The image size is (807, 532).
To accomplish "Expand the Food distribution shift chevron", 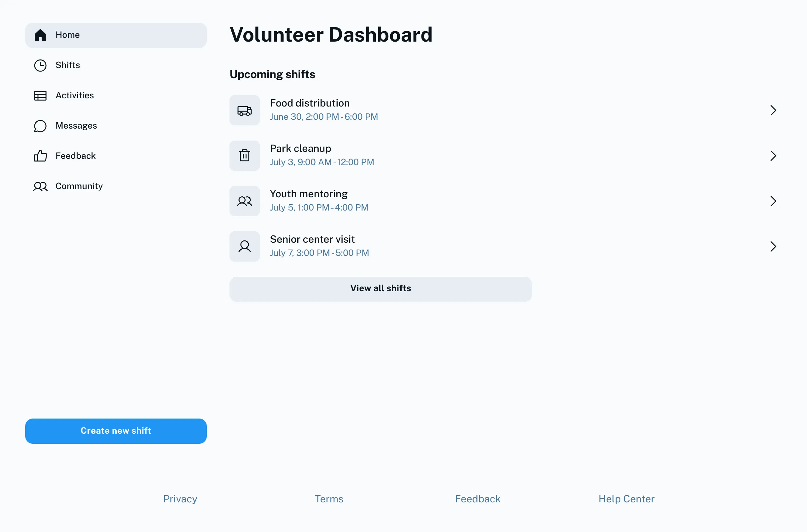I will coord(773,110).
